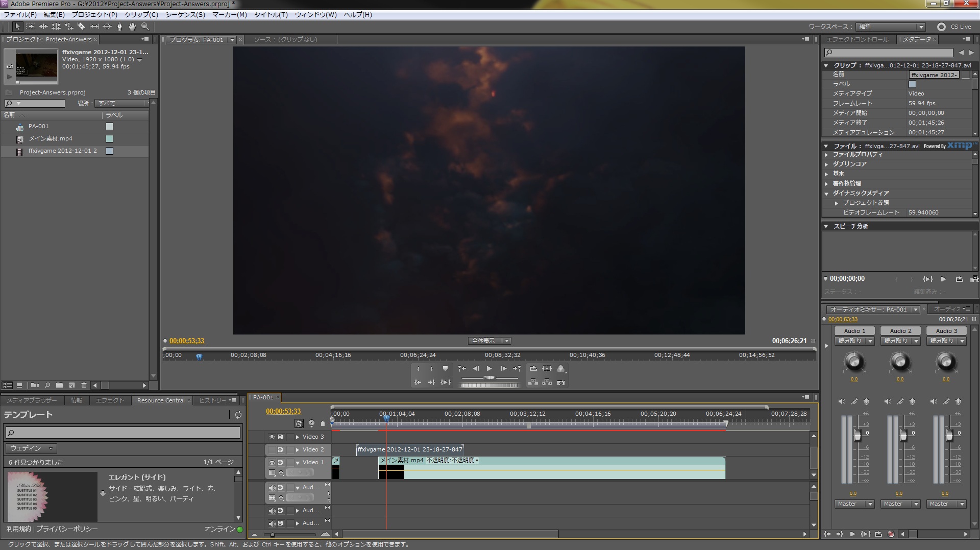This screenshot has height=550, width=980.
Task: Open the ウェディン category dropdown
Action: click(31, 448)
